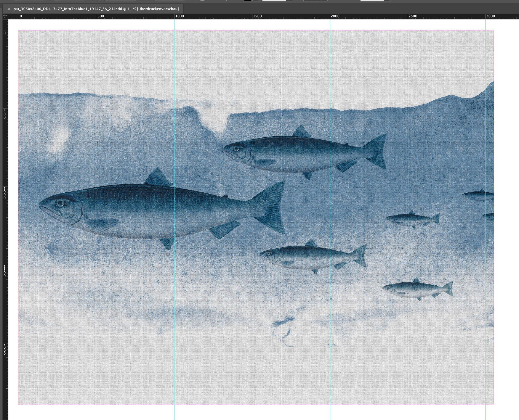
Task: Click the vertical ruler along the left
Action: (5, 219)
